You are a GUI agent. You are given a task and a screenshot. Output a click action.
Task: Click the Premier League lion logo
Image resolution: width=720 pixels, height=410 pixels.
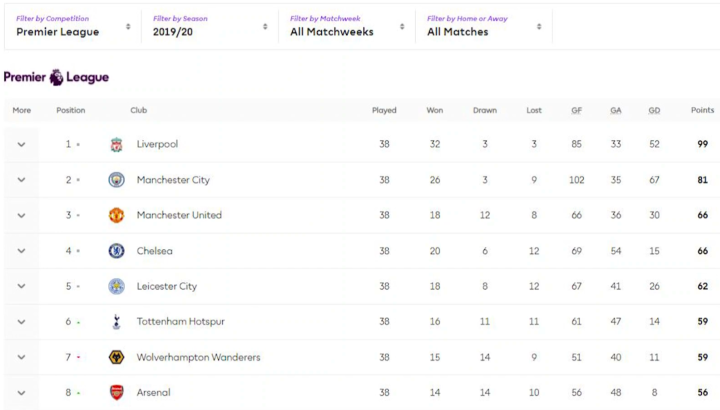pyautogui.click(x=57, y=77)
